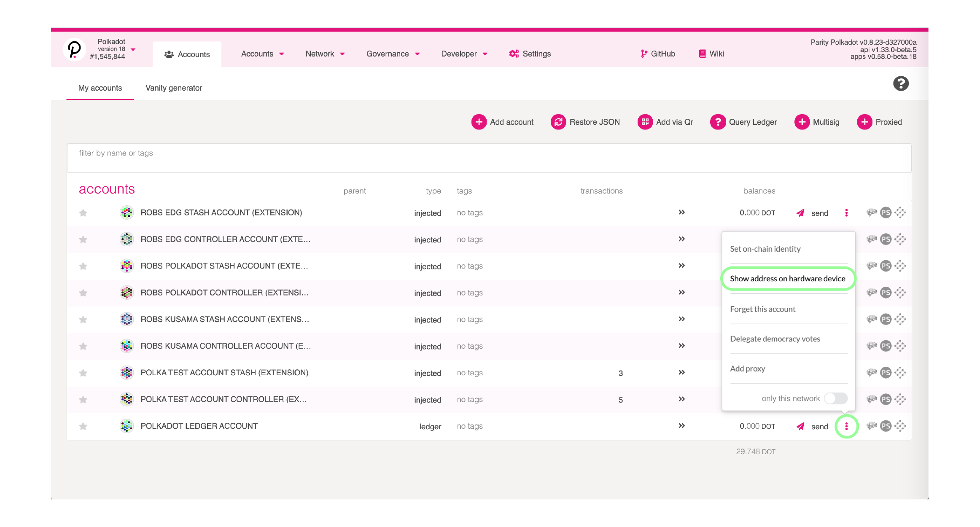Screen dimensions: 980x527
Task: Toggle the 'only this network' switch
Action: [x=836, y=398]
